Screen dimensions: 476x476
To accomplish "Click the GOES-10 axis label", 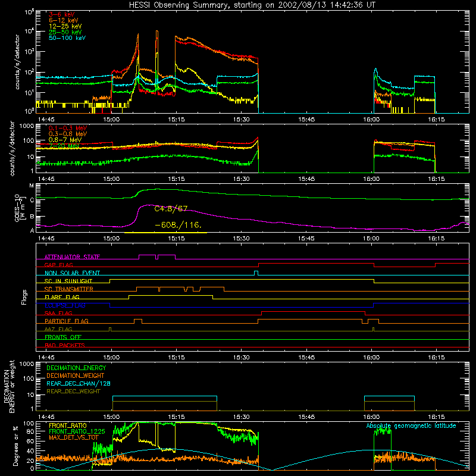I will click(20, 208).
